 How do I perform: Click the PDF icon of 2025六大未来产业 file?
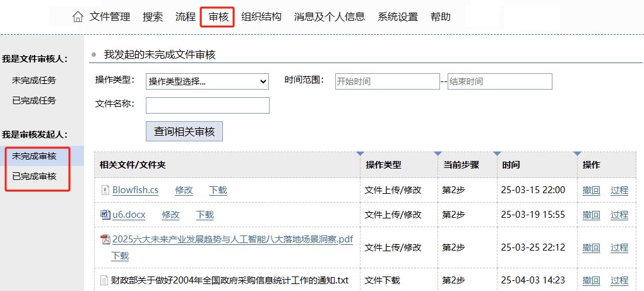(105, 239)
